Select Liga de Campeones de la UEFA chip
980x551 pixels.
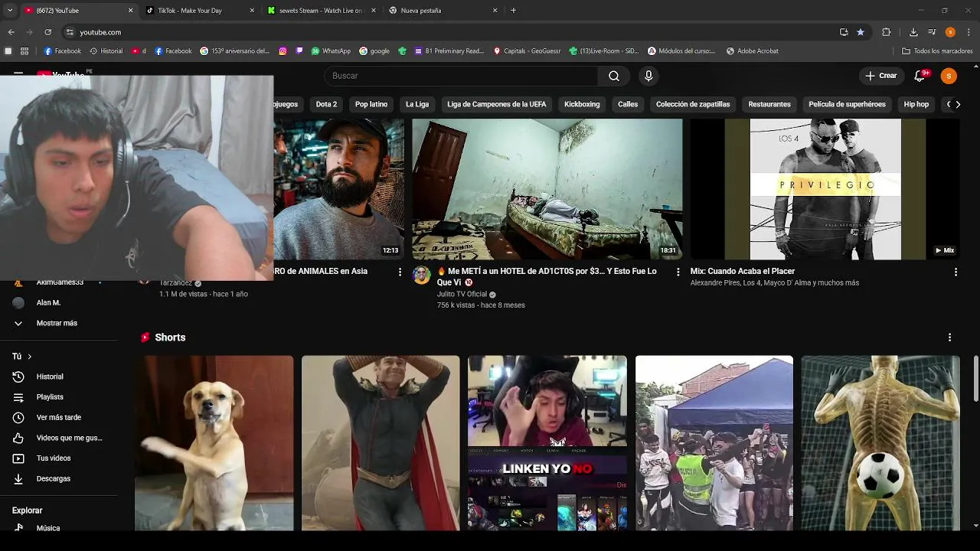pos(497,104)
